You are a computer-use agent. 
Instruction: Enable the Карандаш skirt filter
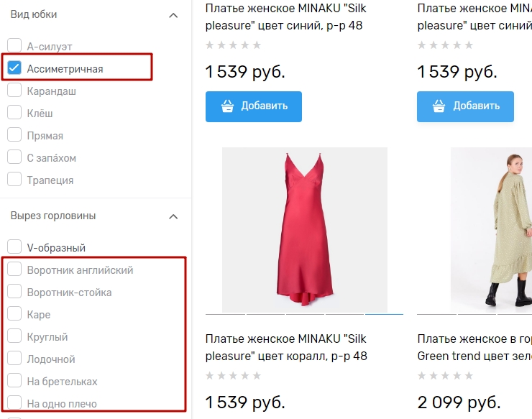point(14,91)
